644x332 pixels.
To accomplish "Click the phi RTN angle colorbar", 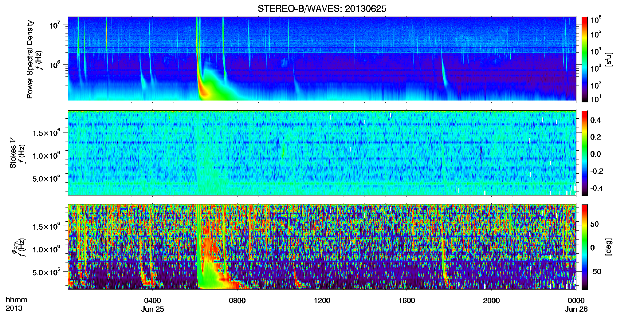I will 585,247.
